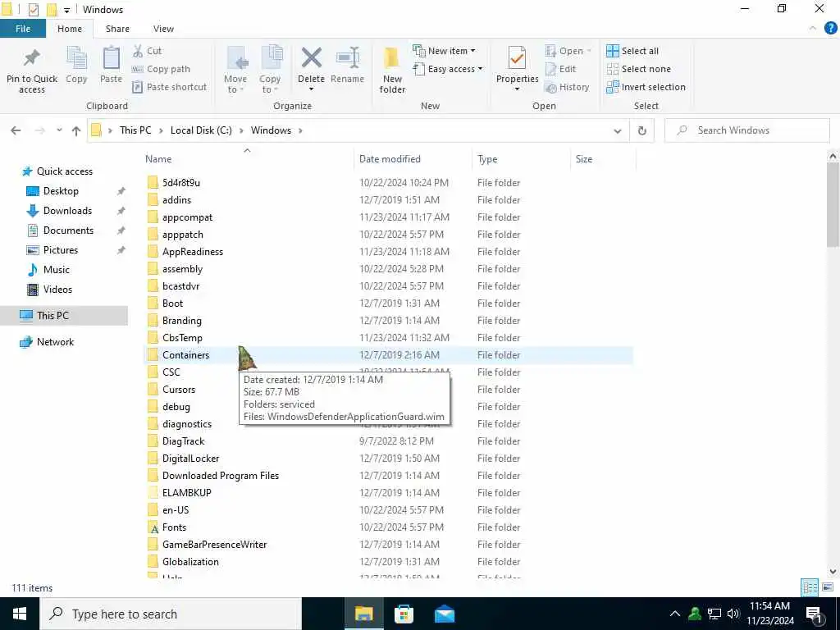Select the Share ribbon tab
The height and width of the screenshot is (630, 840).
(x=117, y=29)
